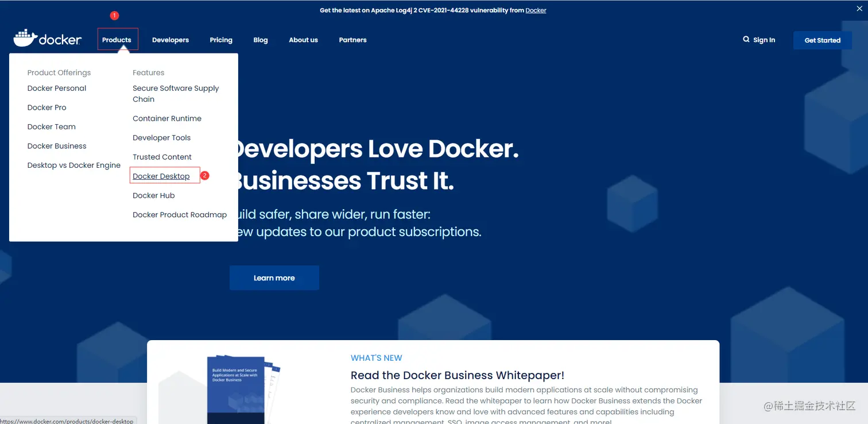Open Desktop vs Docker Engine page
The width and height of the screenshot is (868, 424).
pyautogui.click(x=74, y=165)
